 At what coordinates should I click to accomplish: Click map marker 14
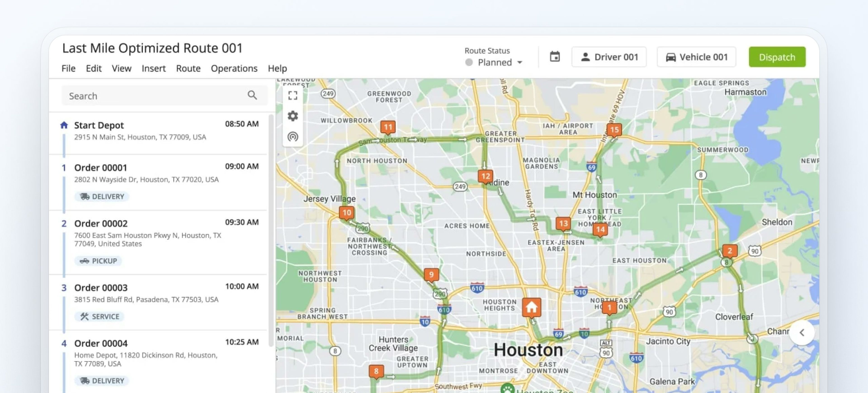click(600, 230)
